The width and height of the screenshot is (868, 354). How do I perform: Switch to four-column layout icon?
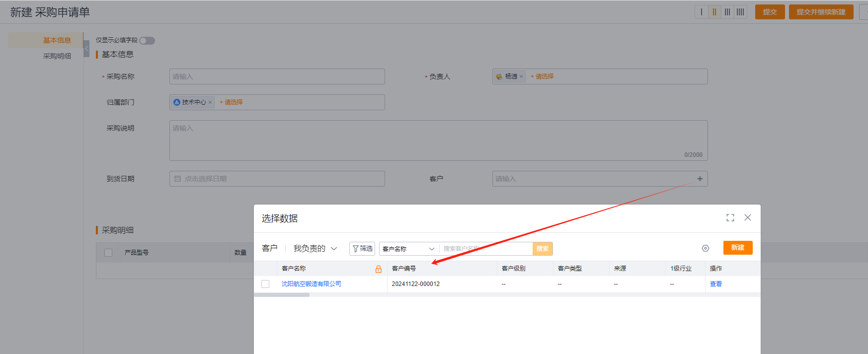tap(740, 12)
